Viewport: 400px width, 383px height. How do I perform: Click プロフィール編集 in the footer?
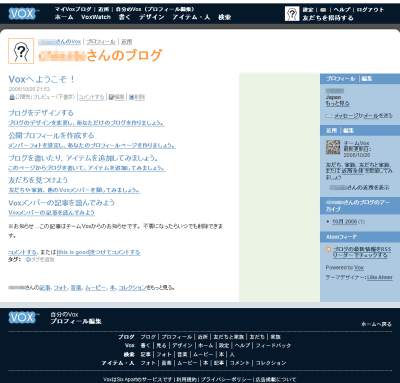(76, 322)
